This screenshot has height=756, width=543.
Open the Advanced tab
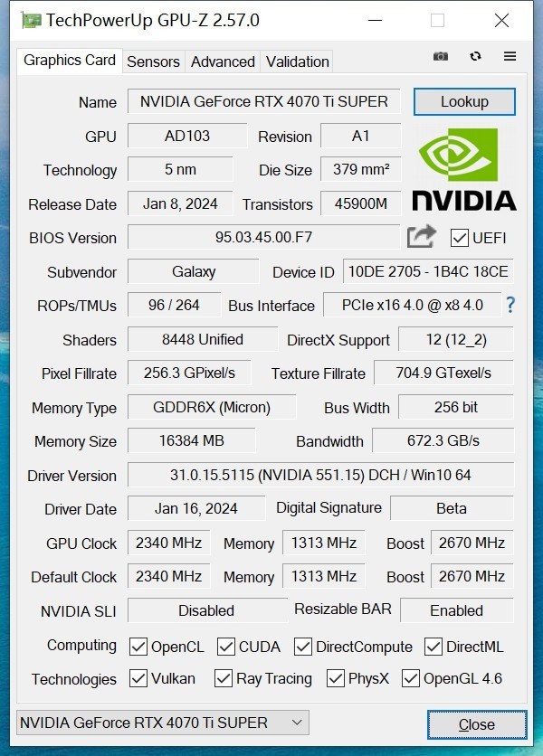tap(223, 61)
